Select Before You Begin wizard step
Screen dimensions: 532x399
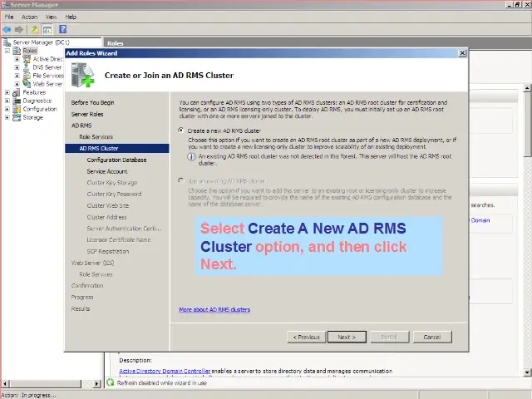pyautogui.click(x=92, y=102)
